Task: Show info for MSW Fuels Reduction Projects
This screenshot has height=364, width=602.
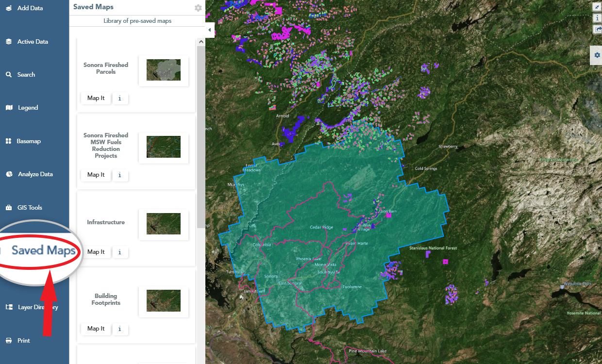Action: tap(120, 175)
